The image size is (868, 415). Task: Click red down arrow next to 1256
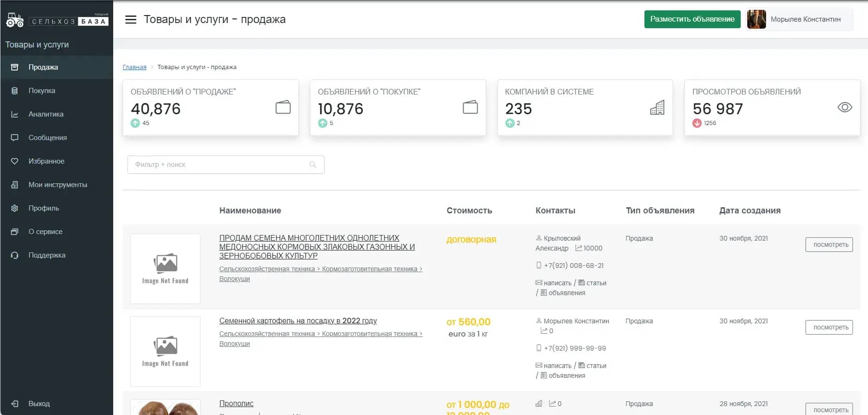tap(697, 123)
